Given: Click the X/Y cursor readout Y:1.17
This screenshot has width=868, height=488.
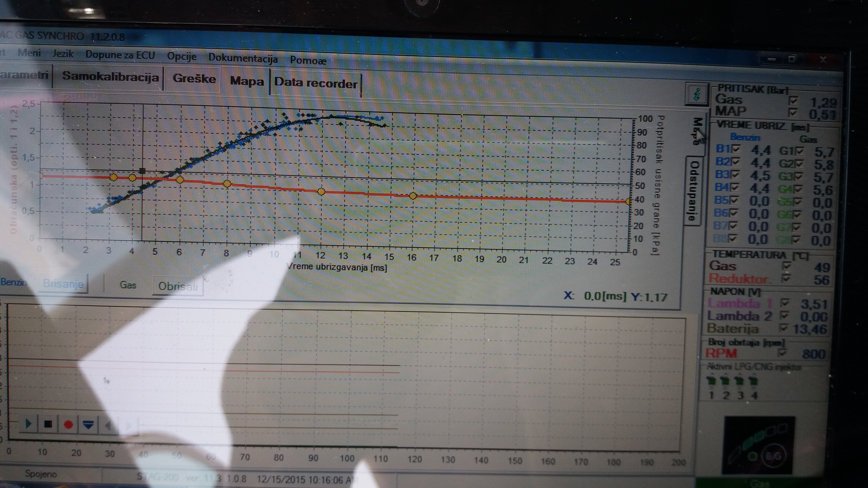Looking at the screenshot, I should 649,297.
